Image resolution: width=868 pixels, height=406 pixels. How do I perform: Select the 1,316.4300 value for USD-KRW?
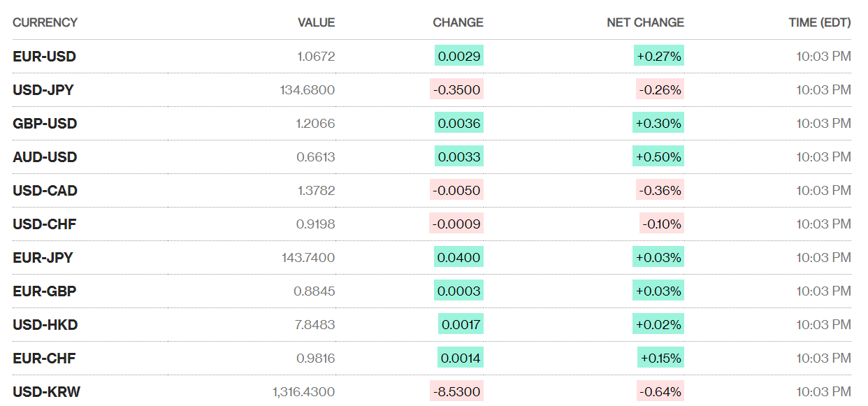click(x=303, y=392)
